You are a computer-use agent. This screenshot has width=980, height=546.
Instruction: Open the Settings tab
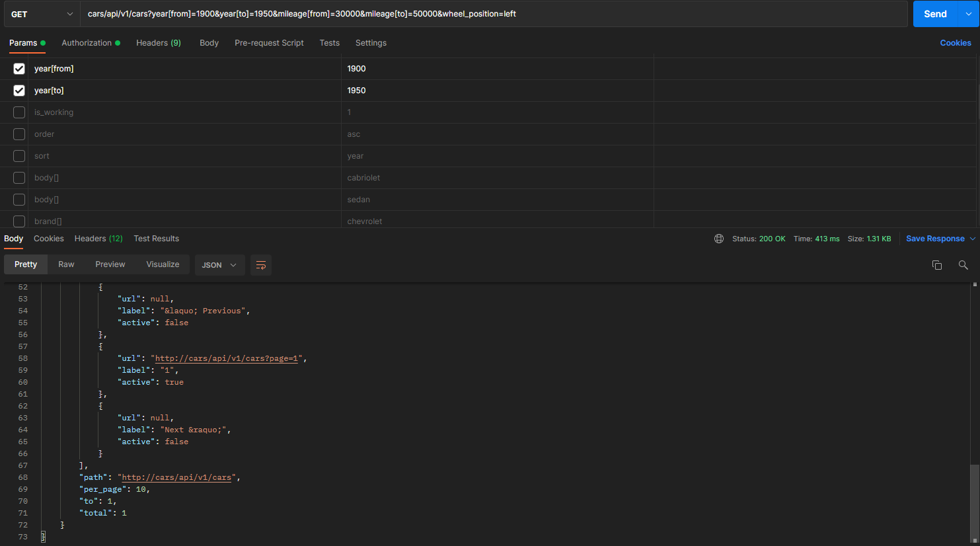coord(371,43)
